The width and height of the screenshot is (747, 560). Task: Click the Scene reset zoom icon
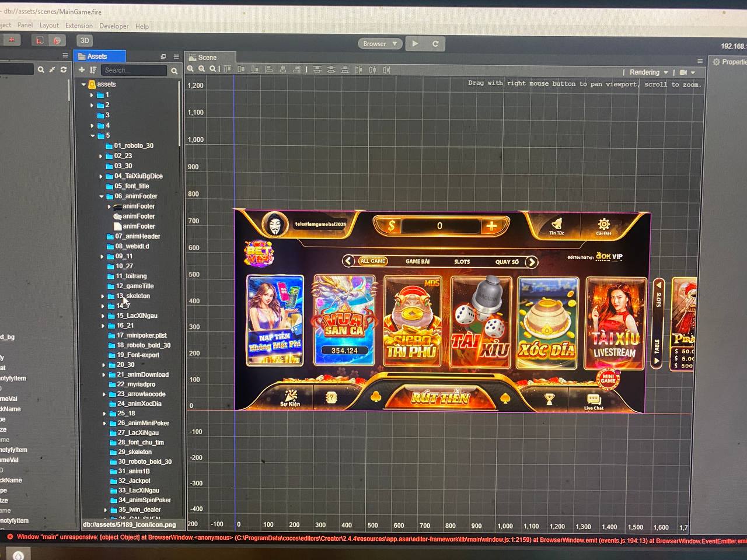click(213, 69)
